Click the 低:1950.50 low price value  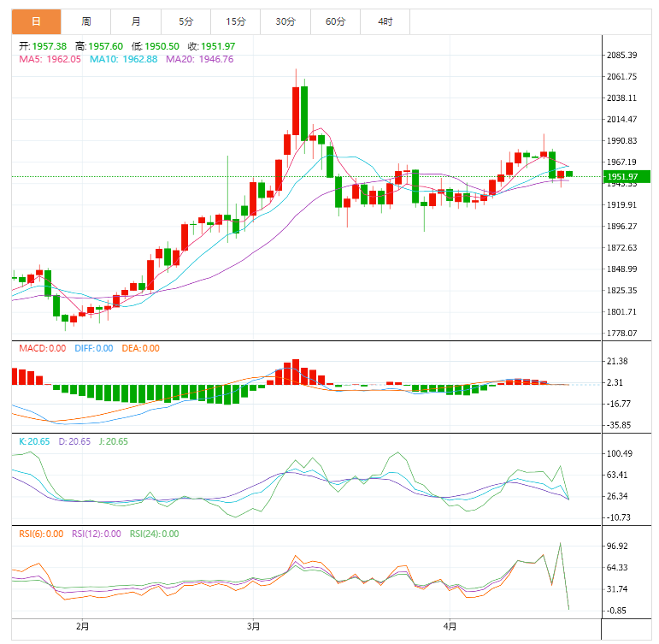click(156, 46)
